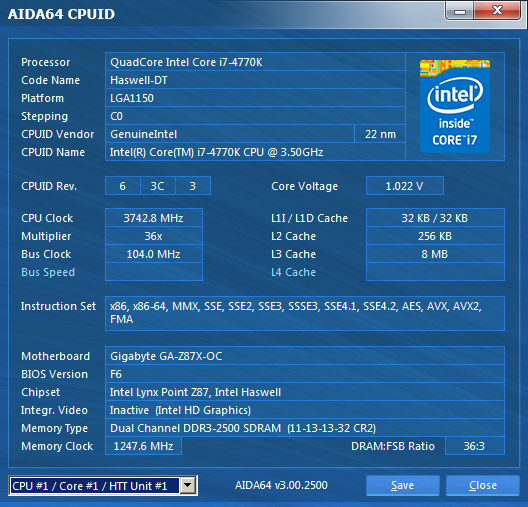The height and width of the screenshot is (507, 528).
Task: Click the BIOS Version value F6
Action: [305, 374]
